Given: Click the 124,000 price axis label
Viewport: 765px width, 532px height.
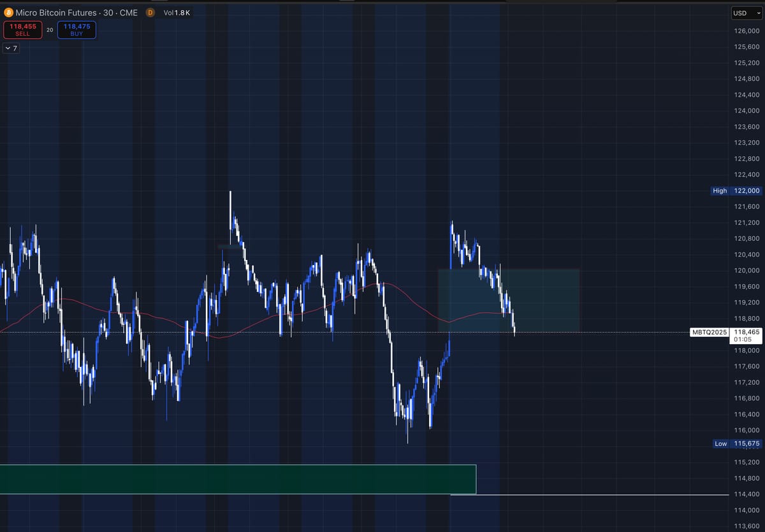Looking at the screenshot, I should [x=747, y=111].
